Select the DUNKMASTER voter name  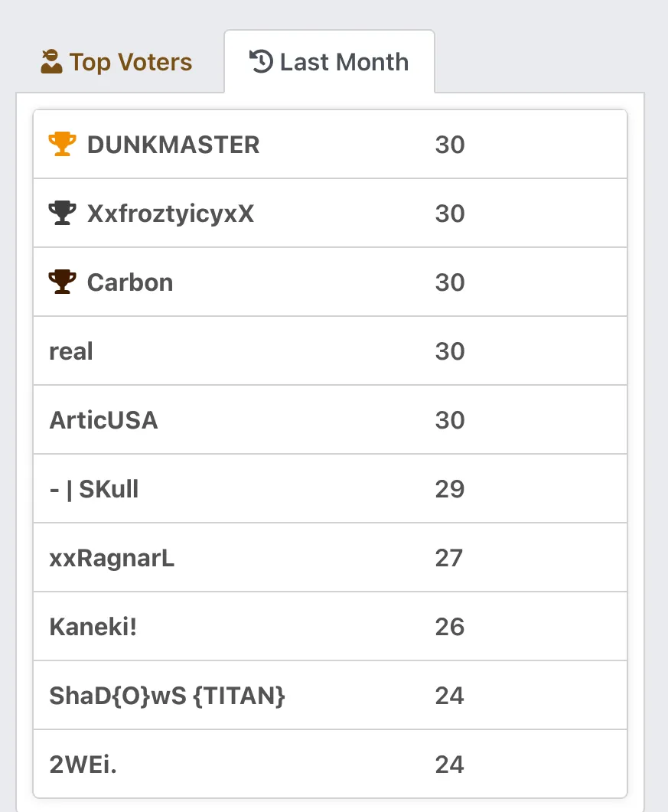pos(173,145)
